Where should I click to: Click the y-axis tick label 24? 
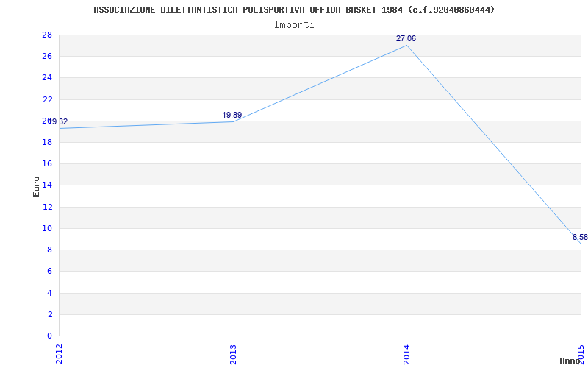(x=48, y=78)
